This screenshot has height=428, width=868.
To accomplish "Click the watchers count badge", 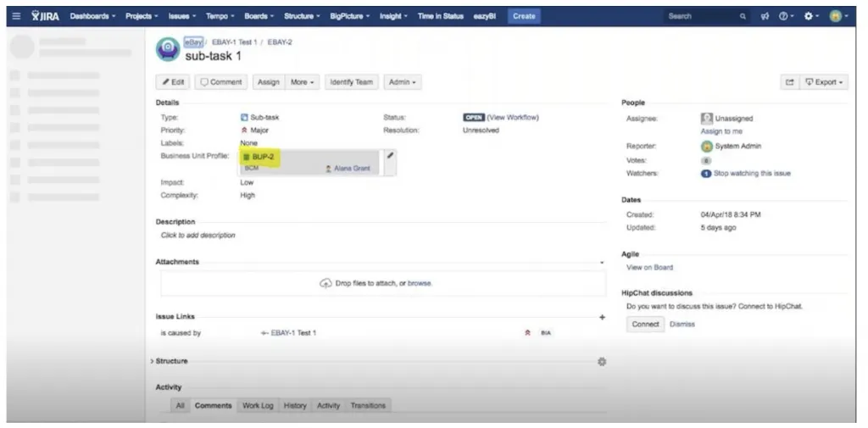I will (706, 173).
